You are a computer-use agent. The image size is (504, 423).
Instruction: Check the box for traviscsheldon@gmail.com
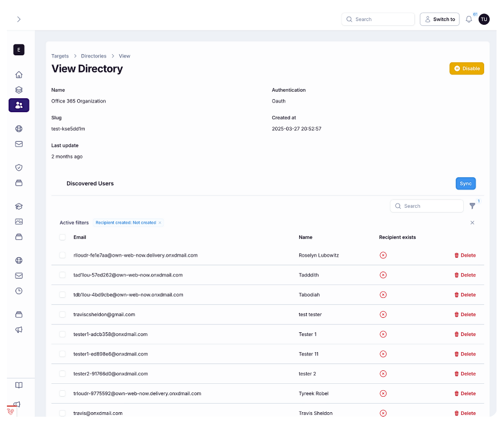(63, 315)
